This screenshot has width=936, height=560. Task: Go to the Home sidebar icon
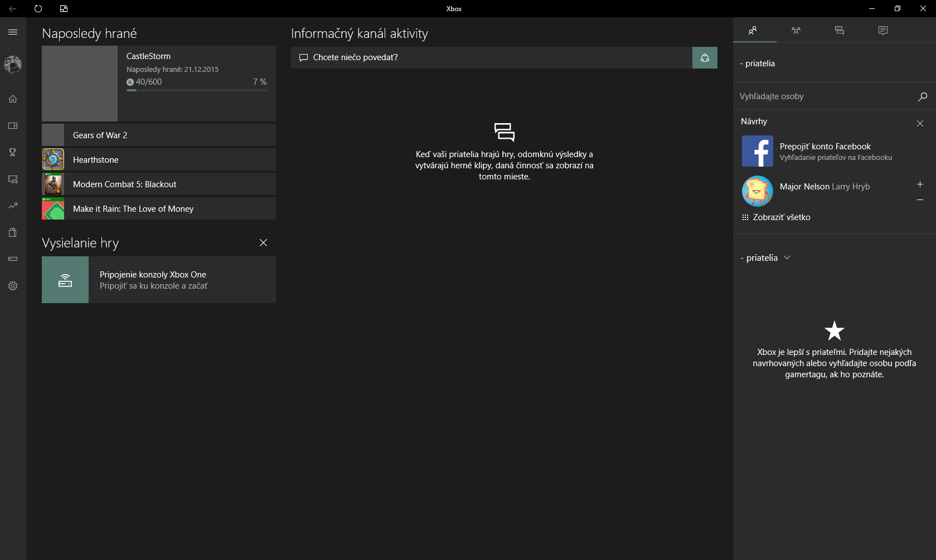click(x=13, y=99)
